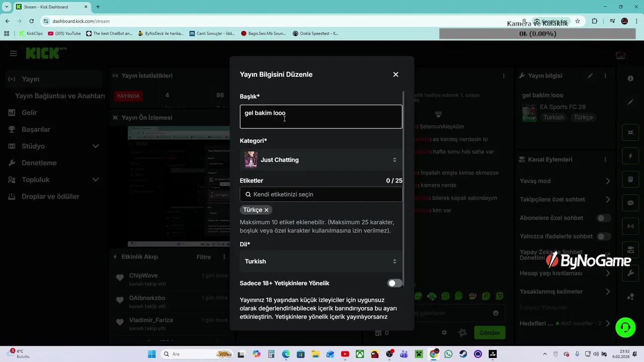The width and height of the screenshot is (644, 362).
Task: Click the Windows Start button
Action: click(151, 354)
